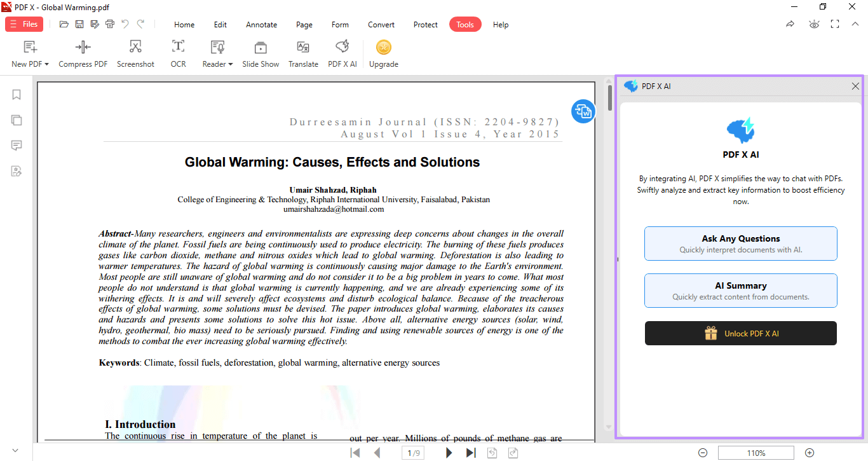Screen dimensions: 868x461
Task: Open the Comments panel in the sidebar
Action: 16,145
